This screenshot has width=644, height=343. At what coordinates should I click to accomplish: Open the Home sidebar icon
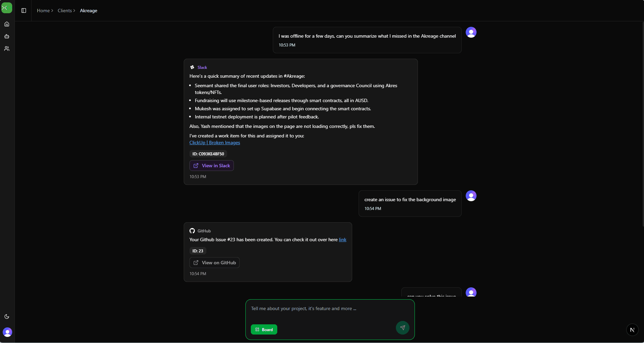7,24
